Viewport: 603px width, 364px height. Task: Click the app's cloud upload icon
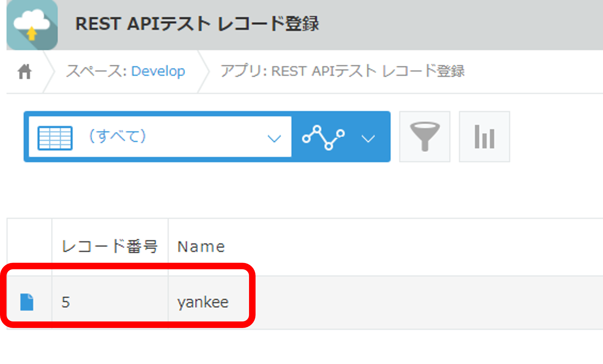(32, 24)
